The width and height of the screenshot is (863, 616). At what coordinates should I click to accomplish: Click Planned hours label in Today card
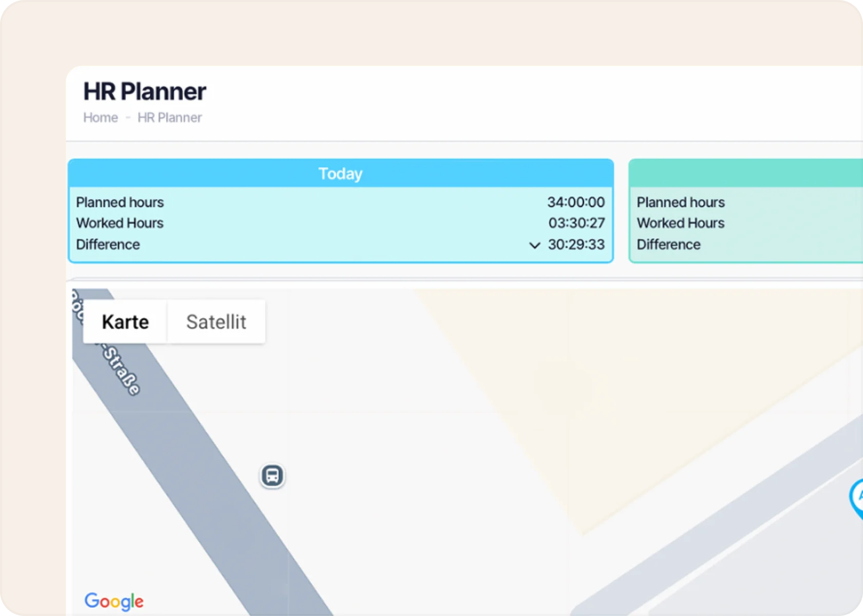tap(120, 202)
